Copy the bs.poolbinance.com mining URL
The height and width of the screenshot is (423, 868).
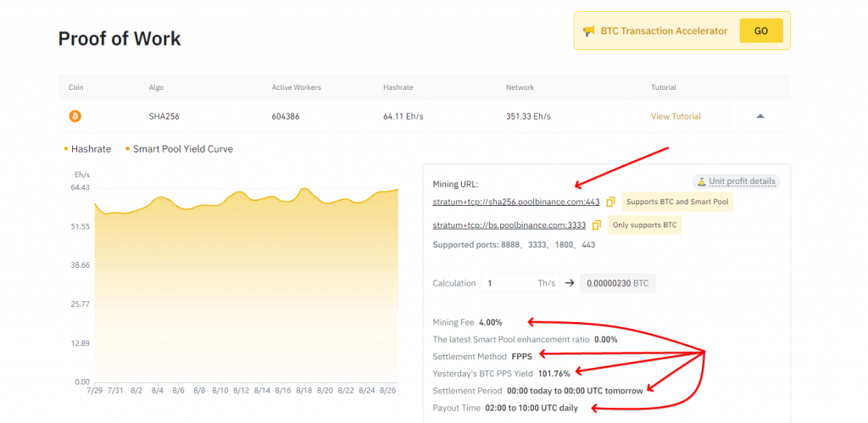click(596, 225)
